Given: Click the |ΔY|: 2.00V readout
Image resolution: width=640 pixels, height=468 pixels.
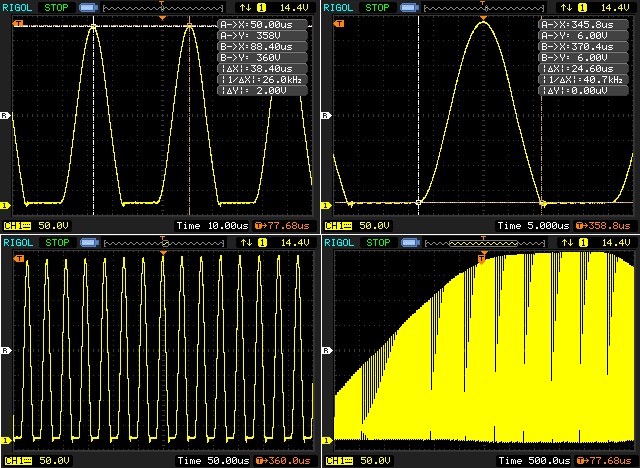Looking at the screenshot, I should (262, 91).
